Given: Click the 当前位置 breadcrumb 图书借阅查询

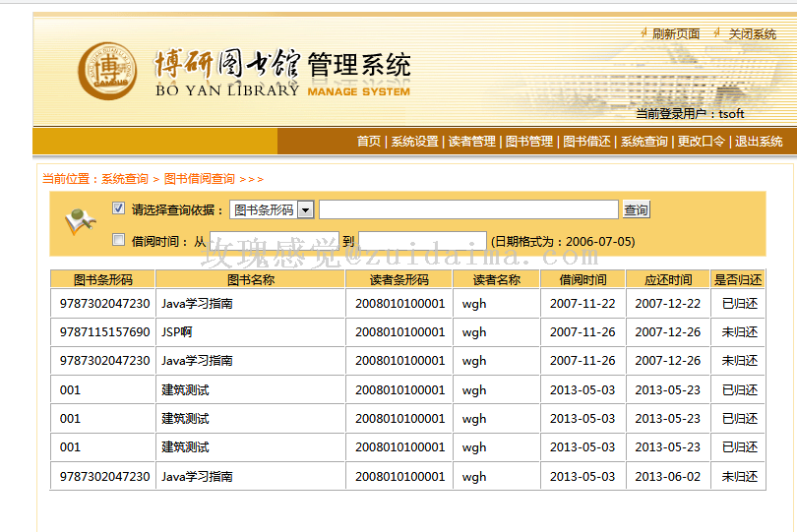Looking at the screenshot, I should click(x=199, y=179).
